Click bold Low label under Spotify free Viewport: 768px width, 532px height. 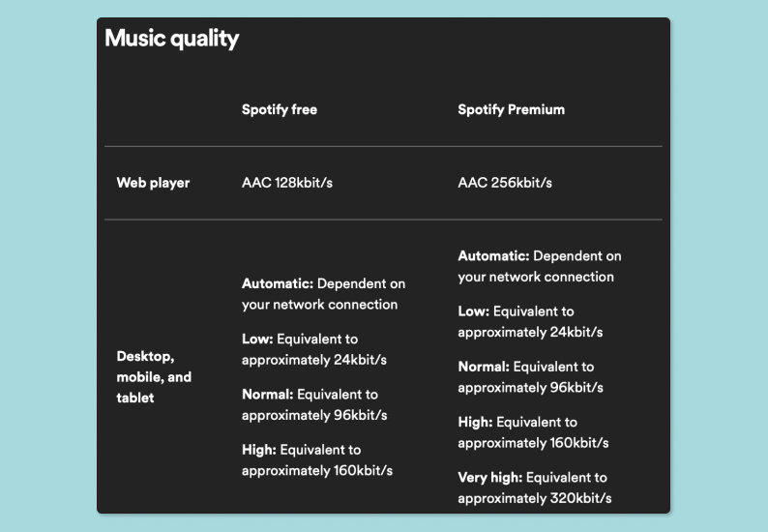click(257, 339)
